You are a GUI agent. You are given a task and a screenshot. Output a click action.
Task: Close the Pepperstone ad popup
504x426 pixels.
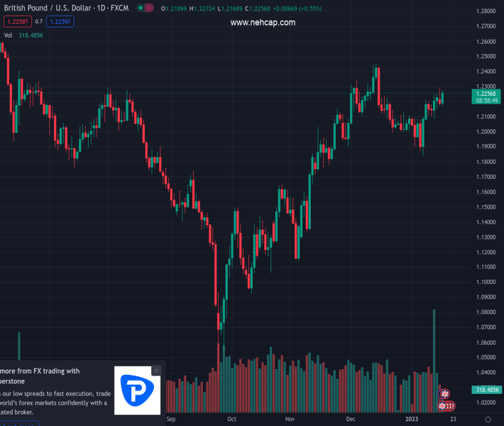pos(156,371)
